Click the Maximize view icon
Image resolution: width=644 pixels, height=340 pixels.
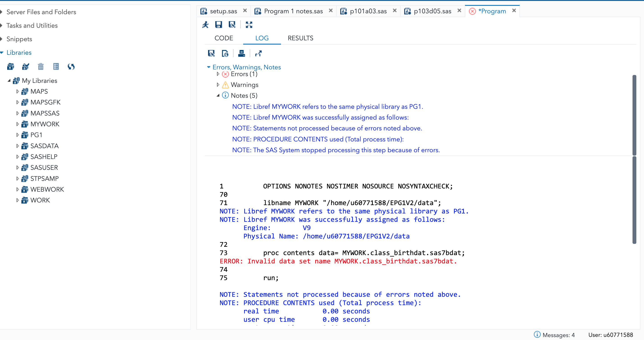point(249,25)
